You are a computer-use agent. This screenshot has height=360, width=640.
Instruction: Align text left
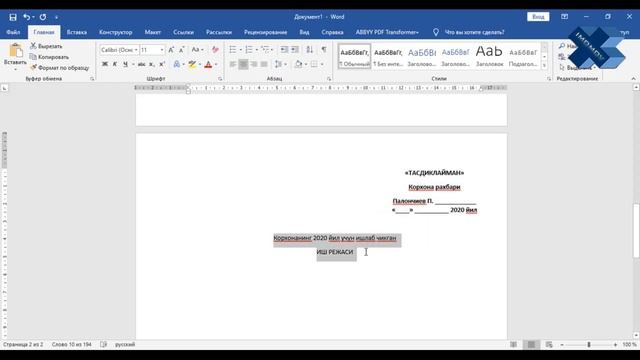pos(233,64)
